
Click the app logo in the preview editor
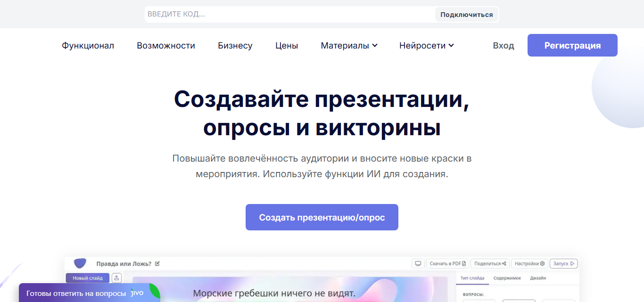pos(80,263)
